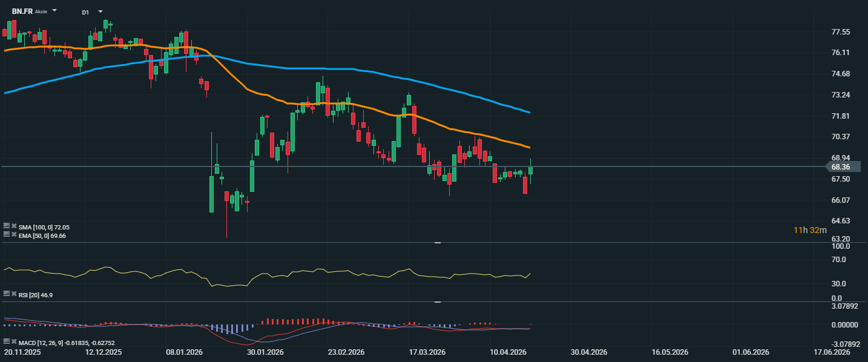
Task: Remove the SMA 100 indicator
Action: (x=14, y=226)
